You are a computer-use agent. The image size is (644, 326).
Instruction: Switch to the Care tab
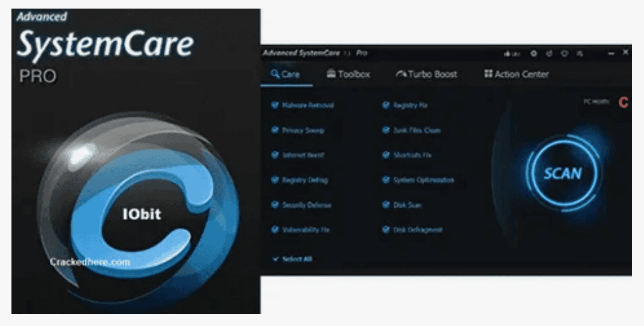pos(286,74)
